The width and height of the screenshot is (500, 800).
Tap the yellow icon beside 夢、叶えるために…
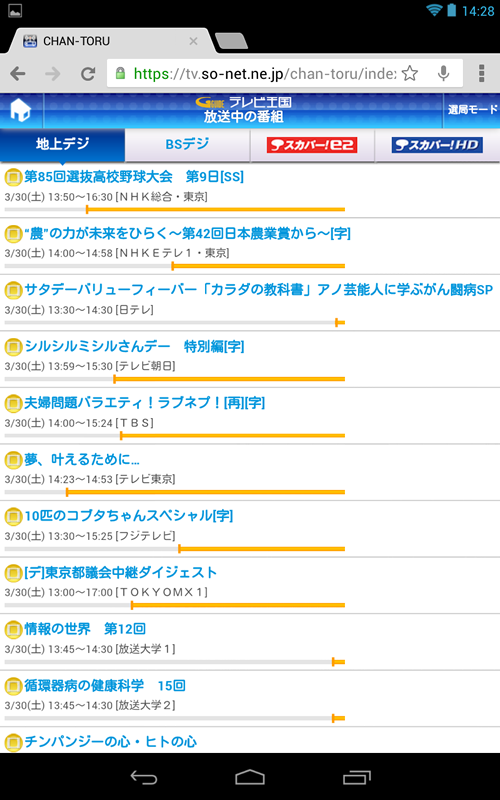coord(13,460)
